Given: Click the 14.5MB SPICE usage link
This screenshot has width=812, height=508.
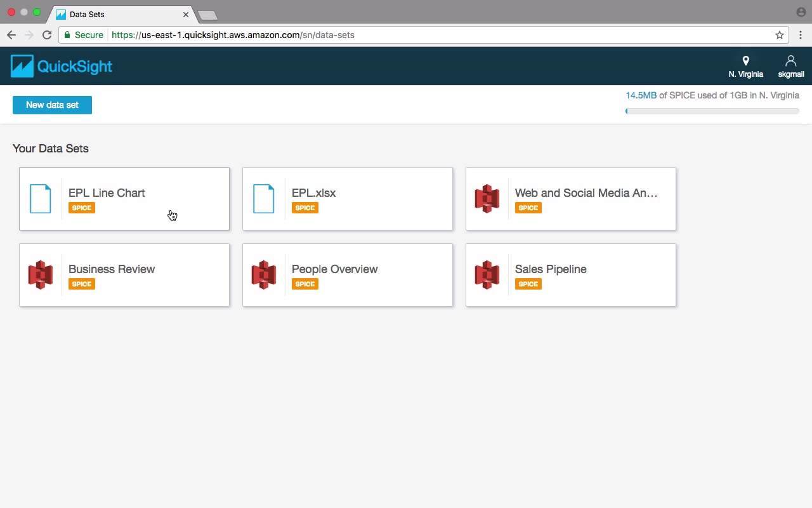Looking at the screenshot, I should tap(641, 95).
